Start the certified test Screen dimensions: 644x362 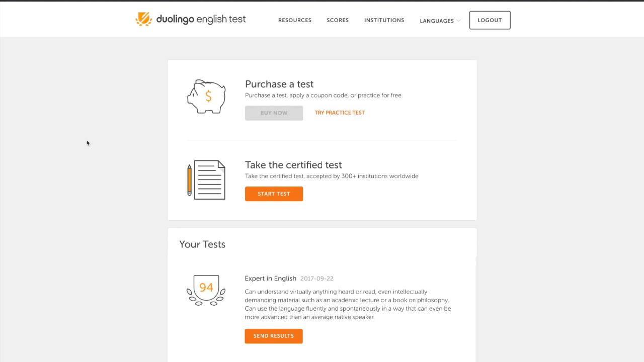[274, 194]
